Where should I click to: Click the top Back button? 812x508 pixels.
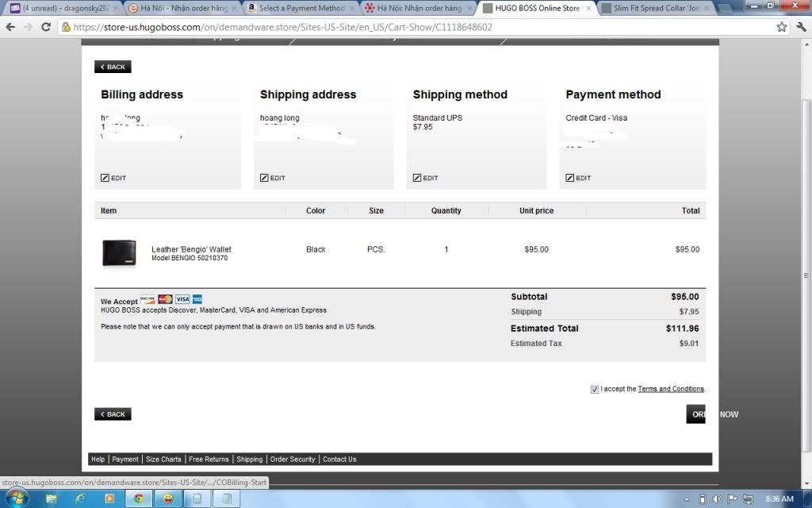pyautogui.click(x=113, y=67)
